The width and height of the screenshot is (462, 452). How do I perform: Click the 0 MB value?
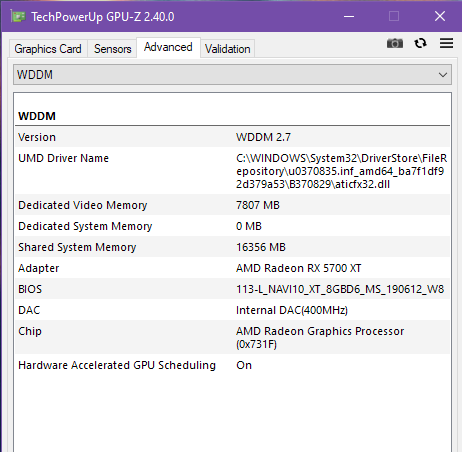pyautogui.click(x=249, y=226)
